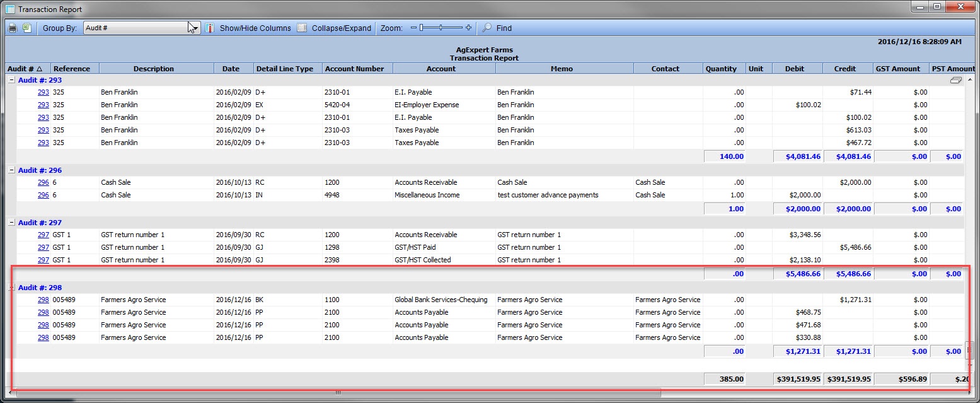Sort by the Reference column header
980x403 pixels.
[x=74, y=69]
